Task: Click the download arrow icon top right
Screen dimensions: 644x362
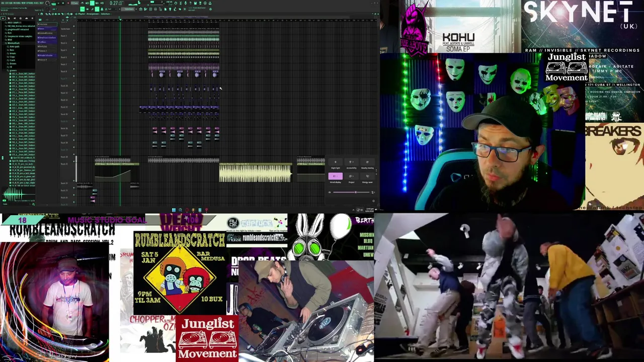Action: point(210,3)
